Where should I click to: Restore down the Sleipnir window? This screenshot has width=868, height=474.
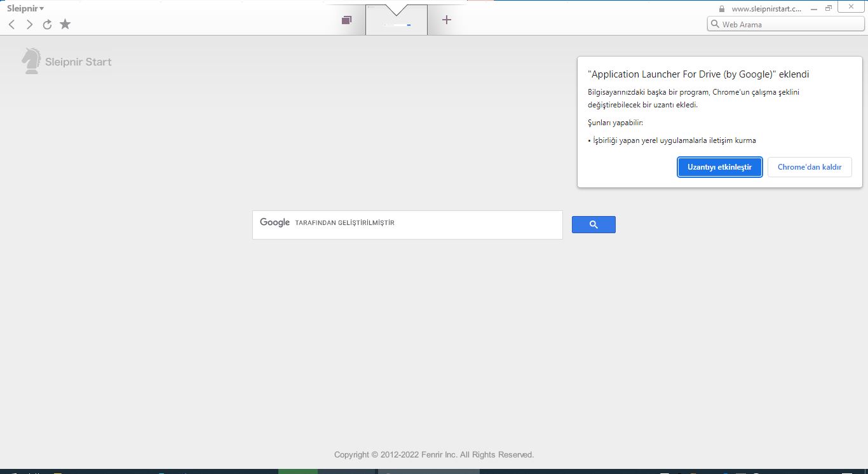point(829,8)
